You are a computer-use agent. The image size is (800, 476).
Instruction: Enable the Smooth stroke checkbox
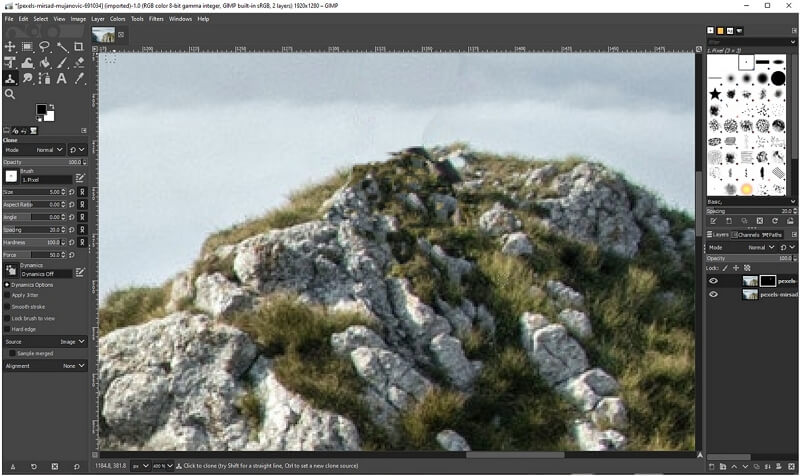[7, 307]
